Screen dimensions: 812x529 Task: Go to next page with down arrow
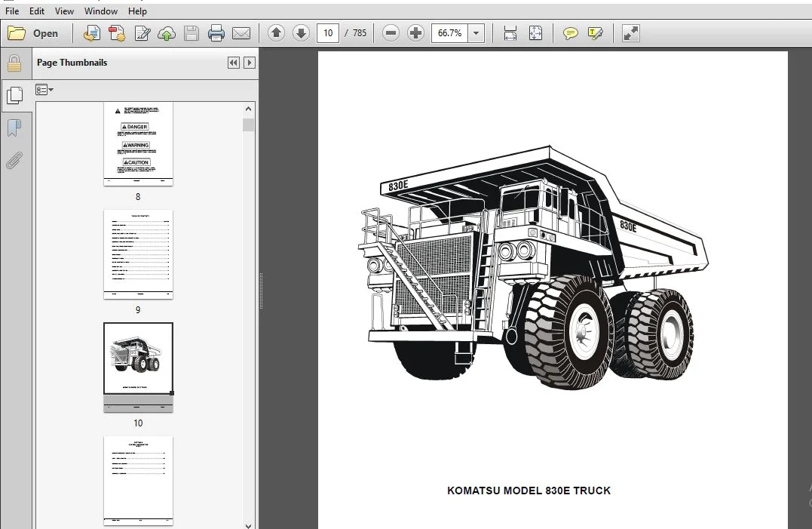click(x=301, y=33)
